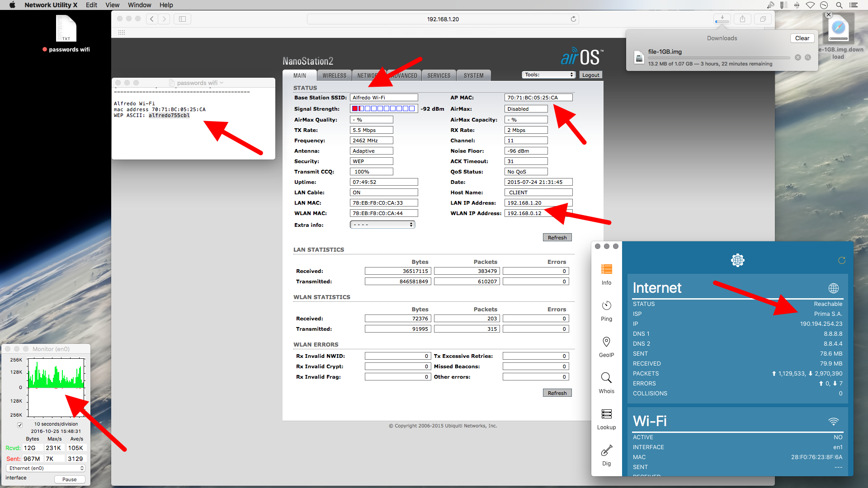The height and width of the screenshot is (488, 868).
Task: Expand the Extra info dropdown
Action: (x=382, y=225)
